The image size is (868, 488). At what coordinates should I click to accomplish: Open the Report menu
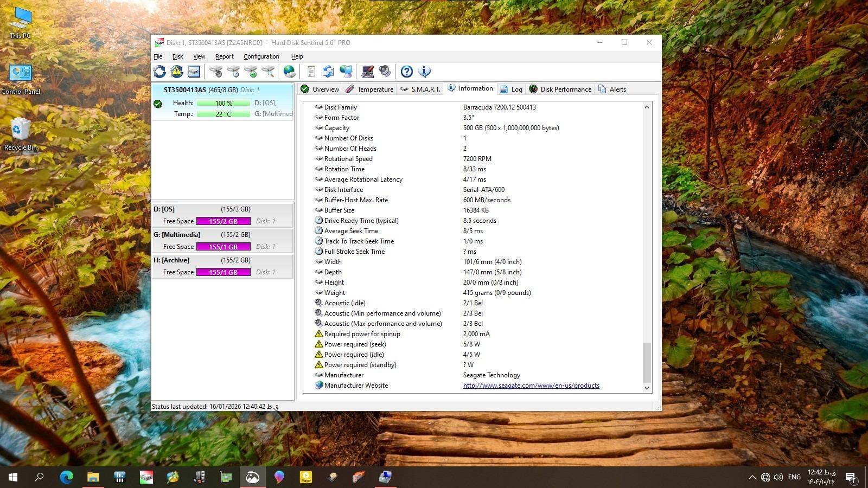click(x=224, y=56)
